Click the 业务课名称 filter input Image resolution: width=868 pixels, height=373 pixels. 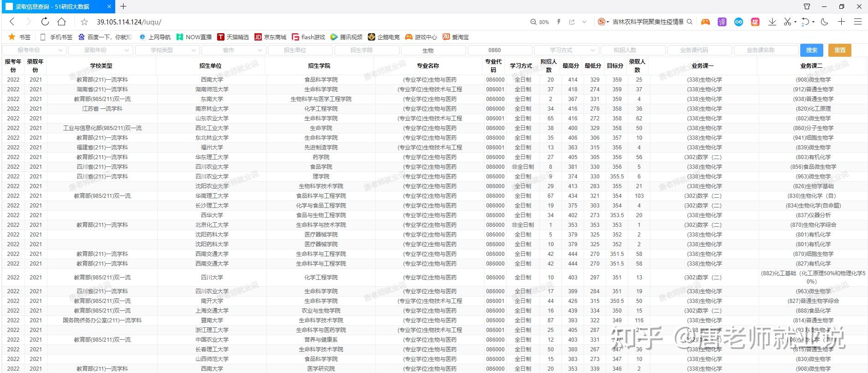[766, 50]
